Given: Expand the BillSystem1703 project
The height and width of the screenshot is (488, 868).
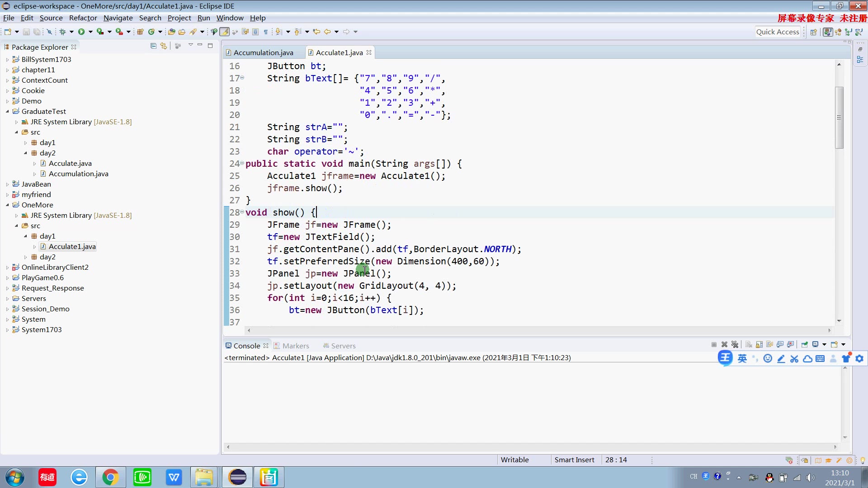Looking at the screenshot, I should tap(7, 60).
